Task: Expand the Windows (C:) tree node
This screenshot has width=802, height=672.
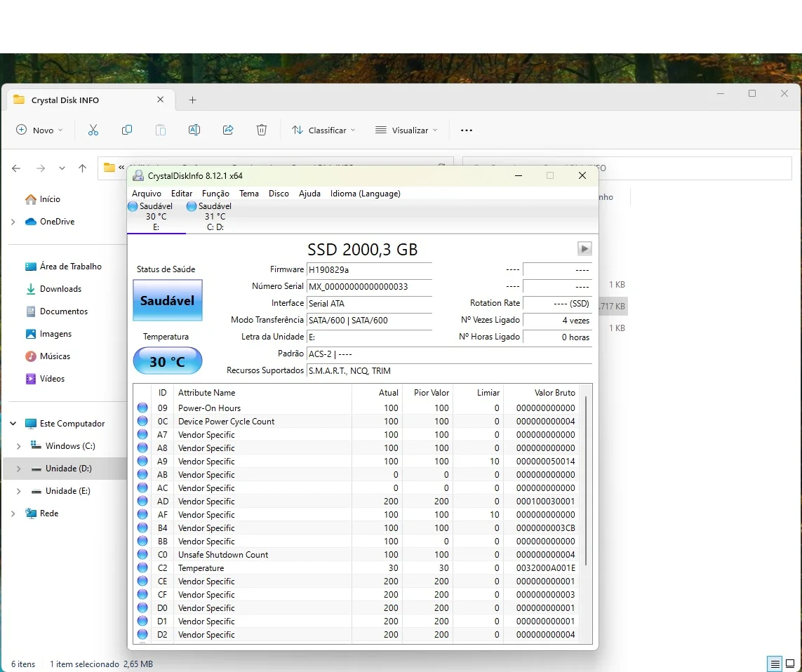Action: [x=19, y=446]
